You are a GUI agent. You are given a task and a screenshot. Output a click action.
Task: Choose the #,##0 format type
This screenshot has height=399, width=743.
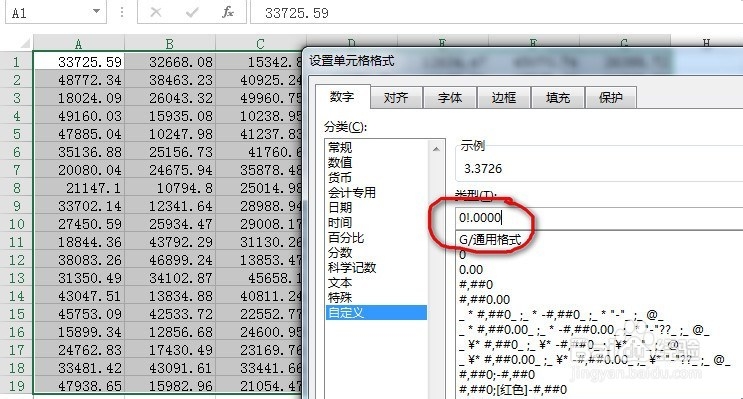[x=476, y=285]
